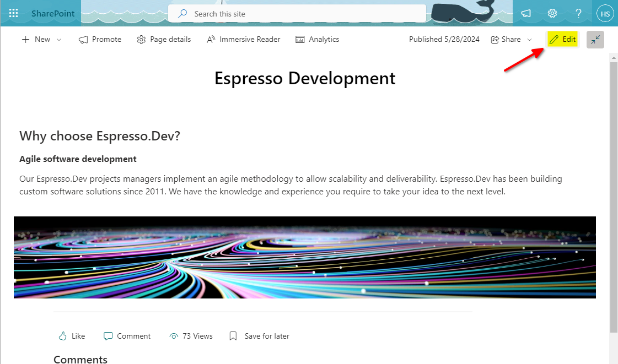
Task: Open the HS account profile avatar
Action: [x=605, y=14]
